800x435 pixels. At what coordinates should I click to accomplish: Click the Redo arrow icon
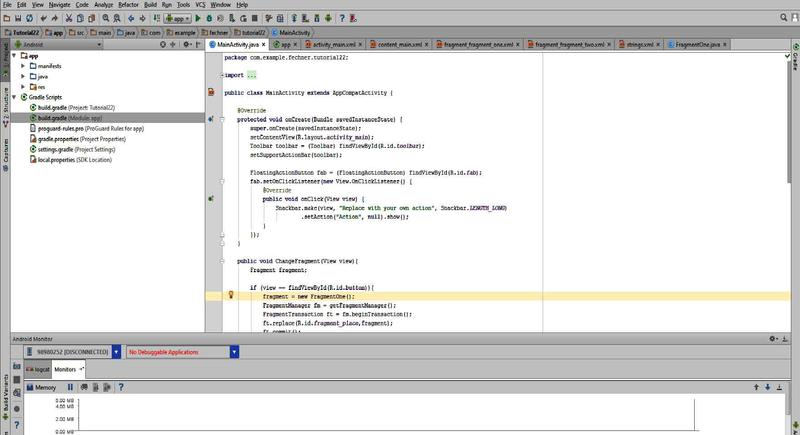[55, 18]
